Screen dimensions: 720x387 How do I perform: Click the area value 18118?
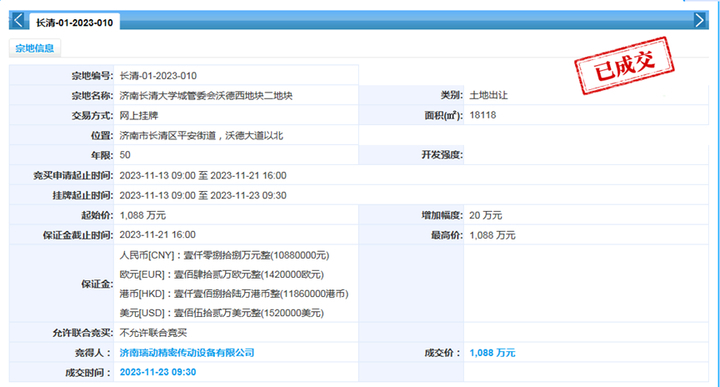point(483,115)
